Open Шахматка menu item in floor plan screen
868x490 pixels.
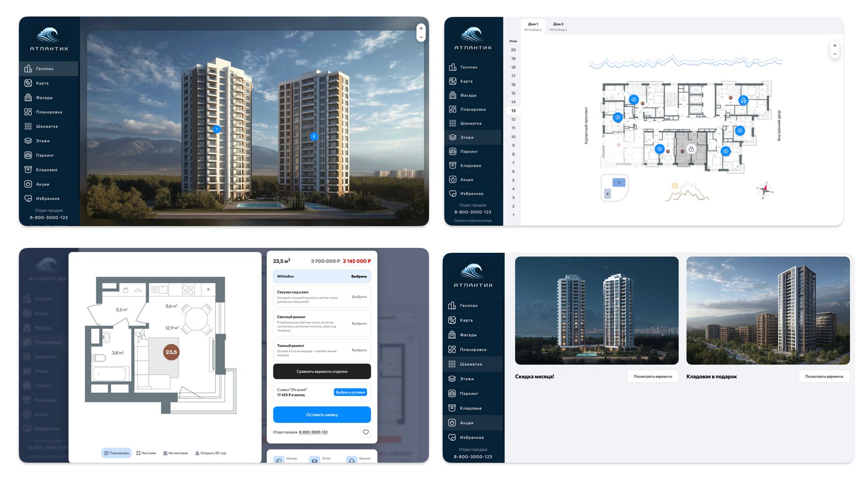point(473,123)
